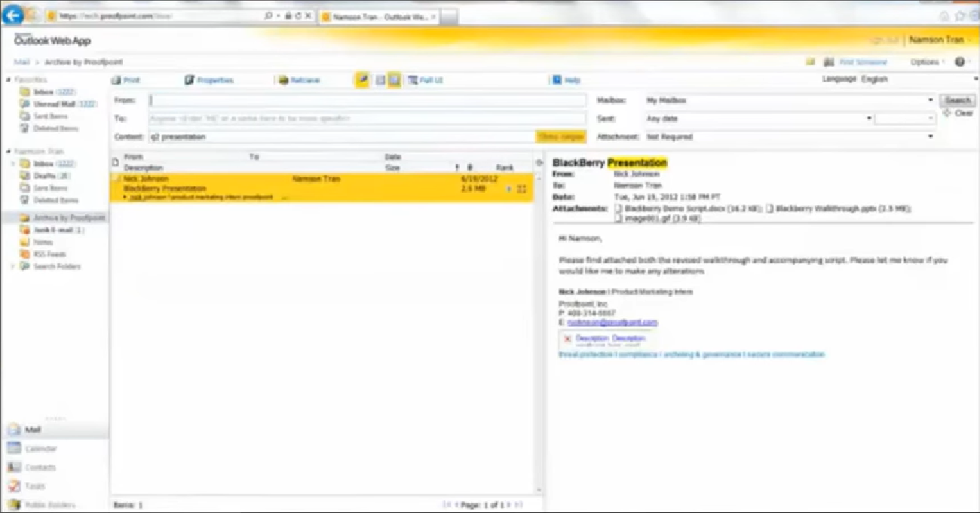The height and width of the screenshot is (513, 980).
Task: Click in the To search field
Action: tap(367, 118)
